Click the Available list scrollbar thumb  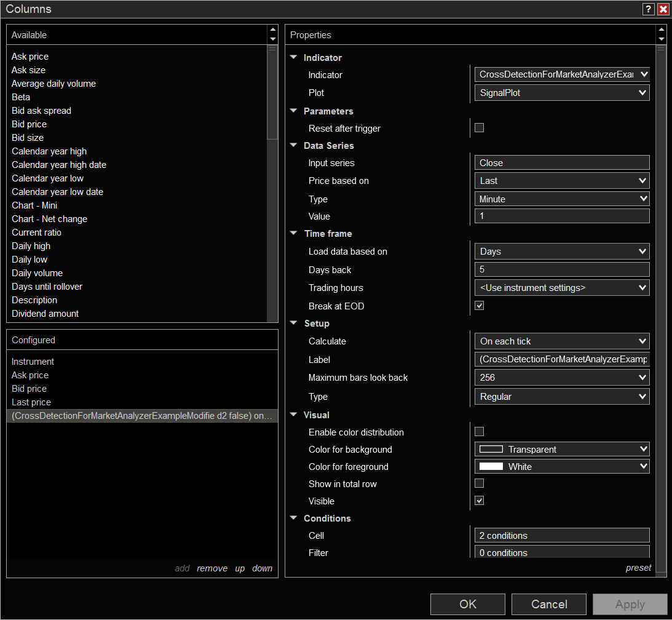click(272, 92)
